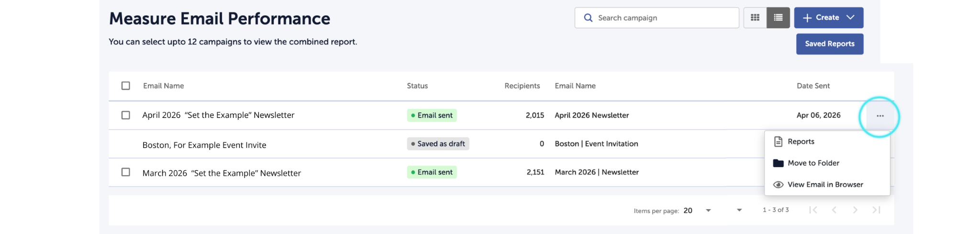Switch to list view layout
Screen dimensions: 980x234
point(778,18)
